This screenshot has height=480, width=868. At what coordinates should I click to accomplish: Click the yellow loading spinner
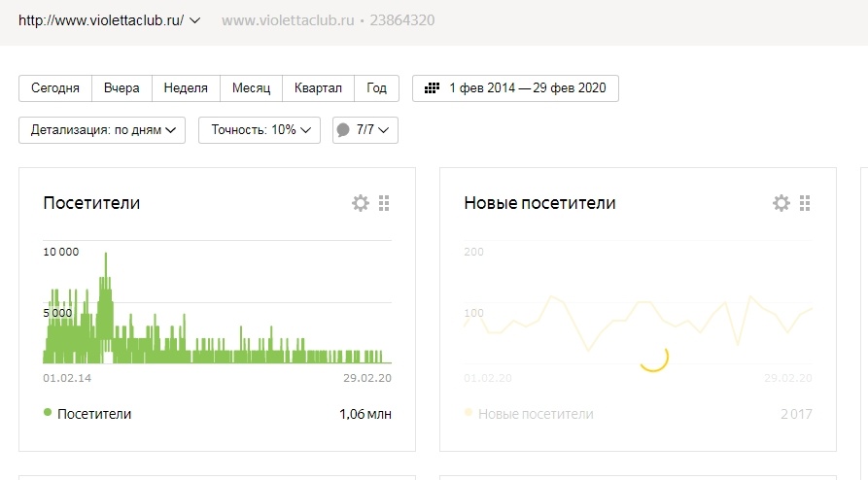pyautogui.click(x=654, y=359)
